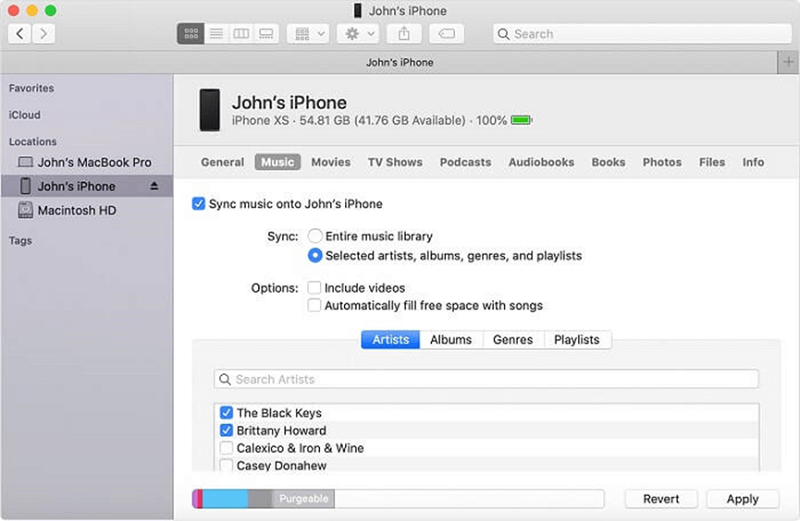Switch Finder to icon view
800x521 pixels.
(190, 34)
